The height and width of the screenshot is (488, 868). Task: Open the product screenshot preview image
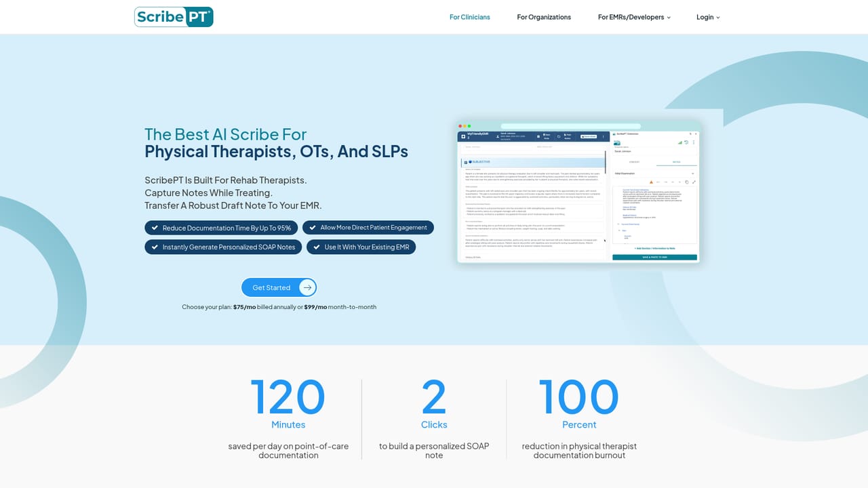578,192
